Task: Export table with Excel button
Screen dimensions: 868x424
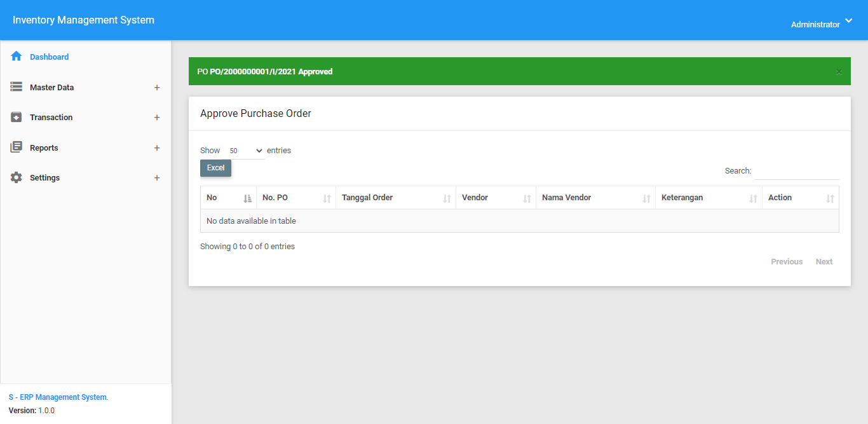Action: pyautogui.click(x=216, y=168)
